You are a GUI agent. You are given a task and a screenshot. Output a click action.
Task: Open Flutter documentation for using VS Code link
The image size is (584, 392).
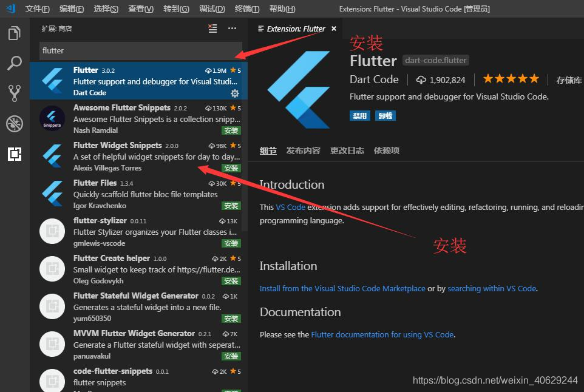[x=382, y=335]
